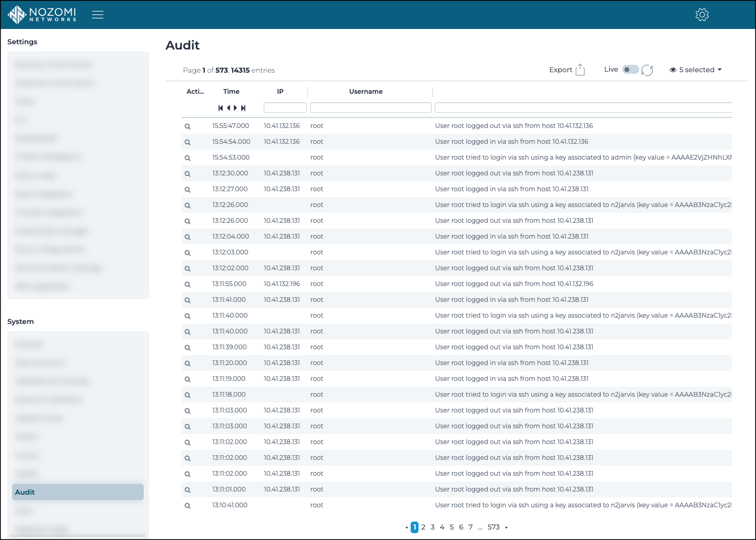Go to page 7
Image resolution: width=756 pixels, height=540 pixels.
click(x=471, y=527)
